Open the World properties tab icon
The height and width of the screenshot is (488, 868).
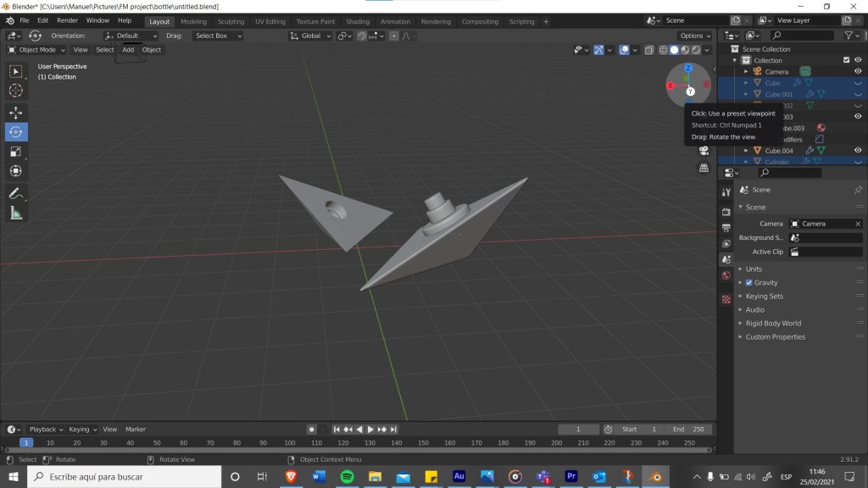point(726,276)
